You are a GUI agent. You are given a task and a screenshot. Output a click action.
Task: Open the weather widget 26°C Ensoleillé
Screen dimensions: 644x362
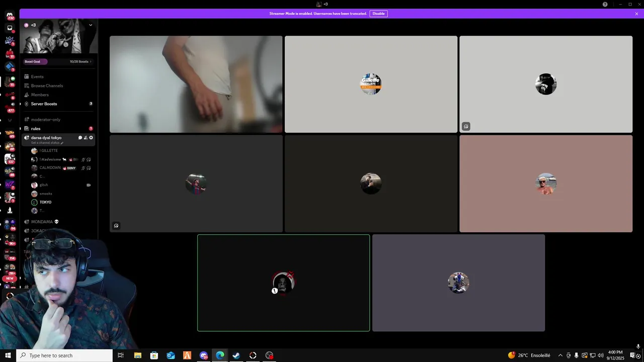pos(529,355)
